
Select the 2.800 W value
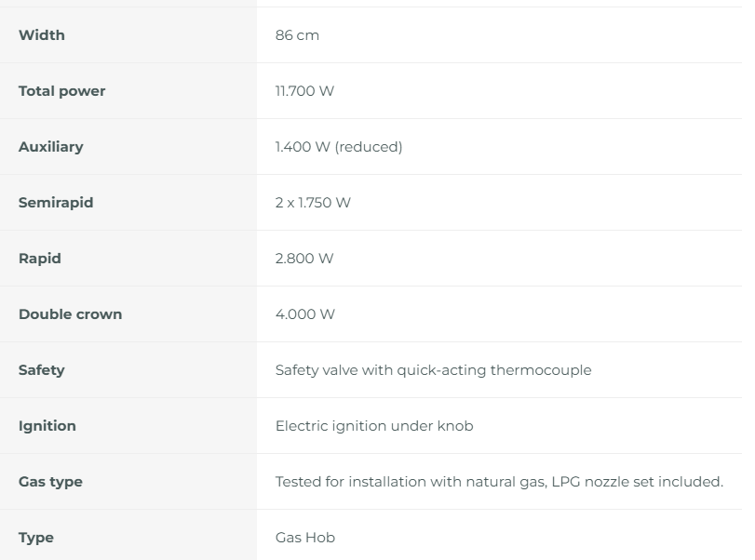click(x=304, y=259)
